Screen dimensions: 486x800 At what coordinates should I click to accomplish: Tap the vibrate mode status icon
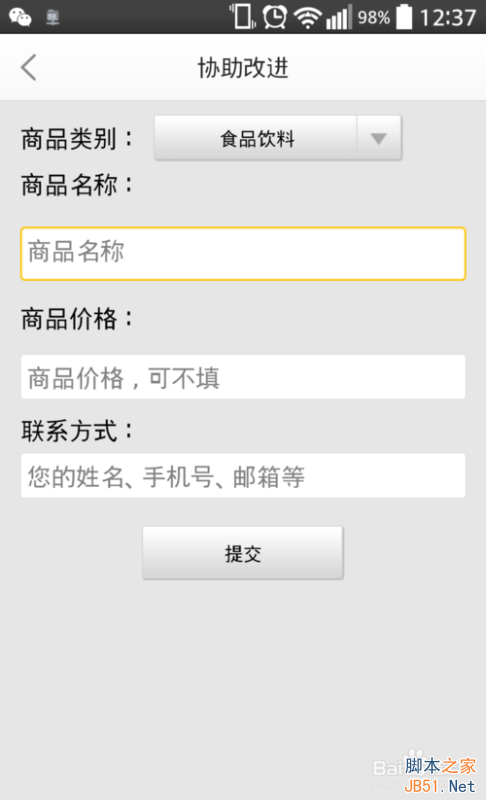coord(243,16)
